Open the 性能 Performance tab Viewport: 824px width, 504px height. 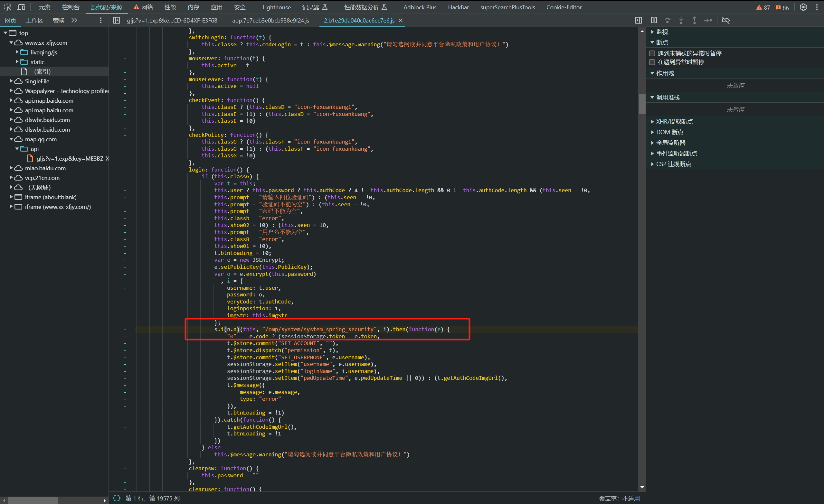[170, 7]
